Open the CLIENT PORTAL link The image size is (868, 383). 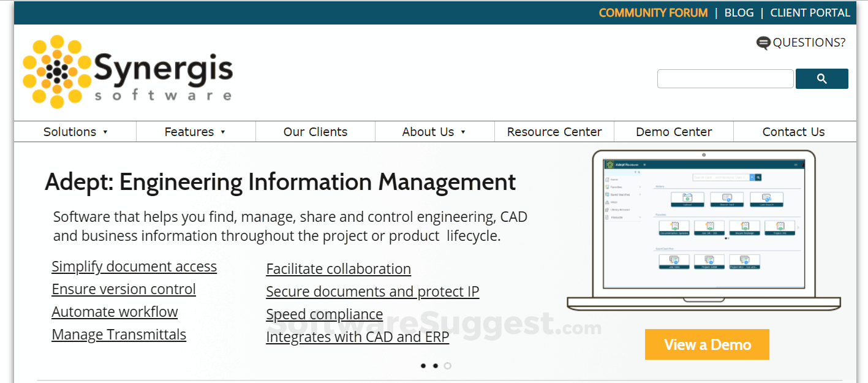pyautogui.click(x=810, y=13)
